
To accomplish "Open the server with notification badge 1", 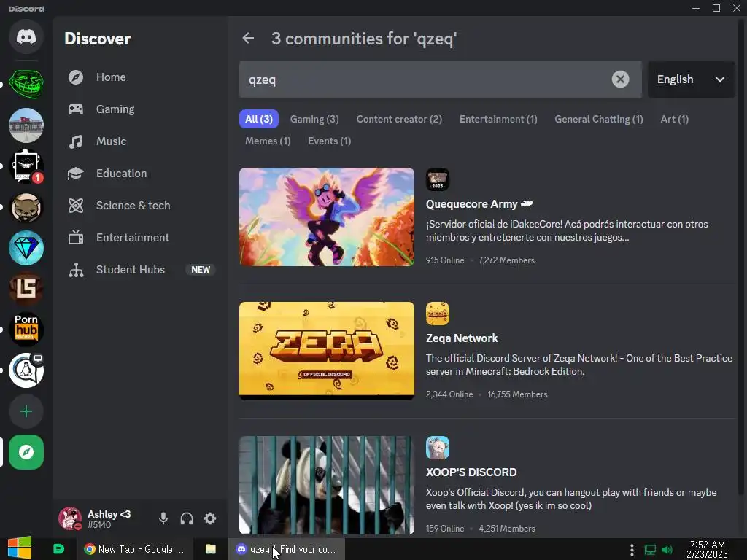I will 26,166.
